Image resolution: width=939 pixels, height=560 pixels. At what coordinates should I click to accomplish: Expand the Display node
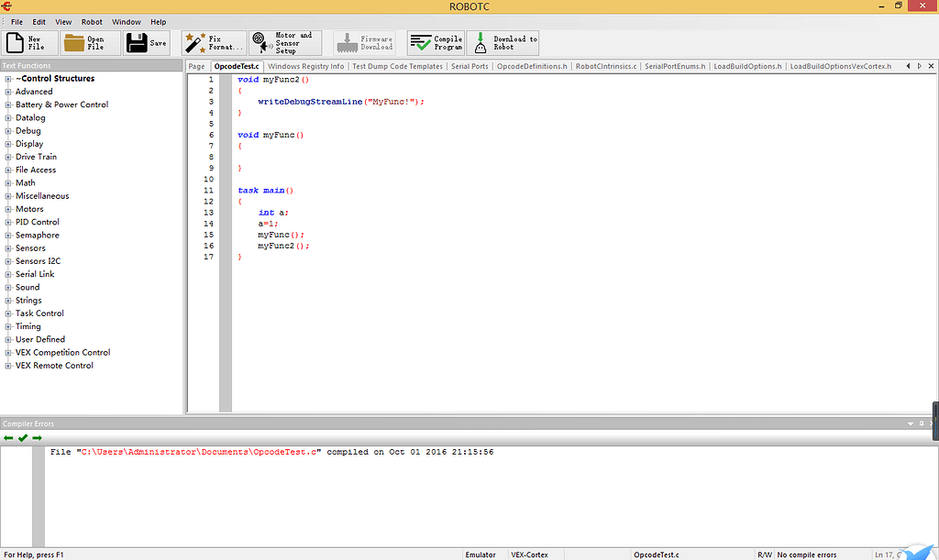(8, 144)
